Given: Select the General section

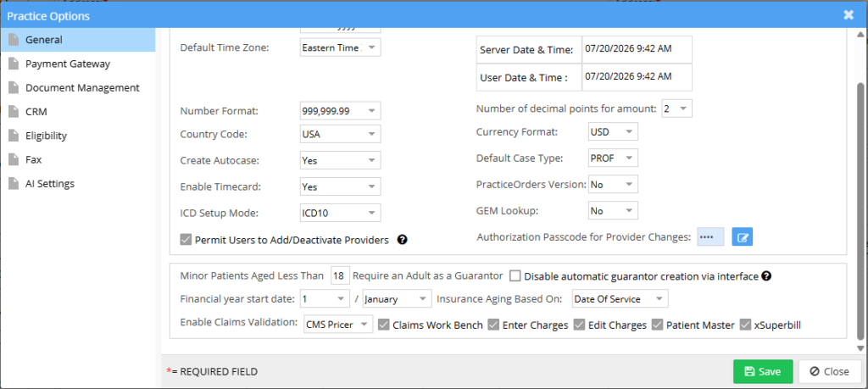Looking at the screenshot, I should point(78,40).
